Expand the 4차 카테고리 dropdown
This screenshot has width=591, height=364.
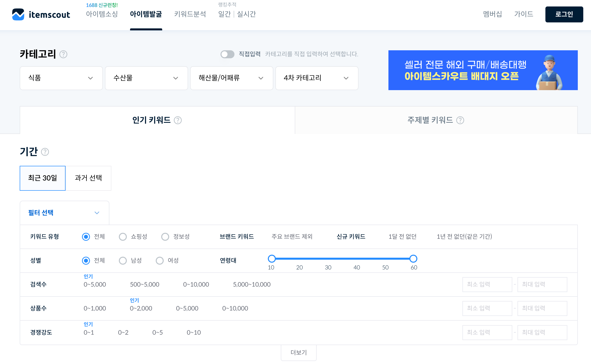(x=317, y=78)
